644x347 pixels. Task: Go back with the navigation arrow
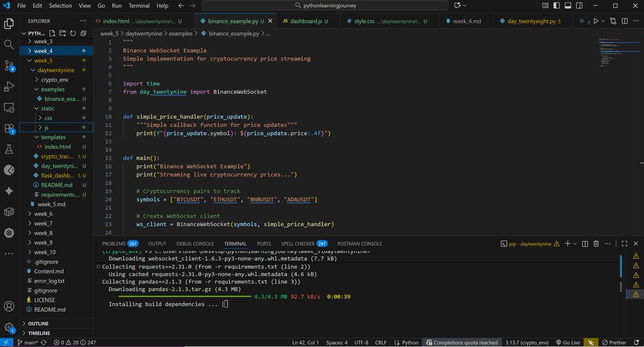[x=181, y=5]
